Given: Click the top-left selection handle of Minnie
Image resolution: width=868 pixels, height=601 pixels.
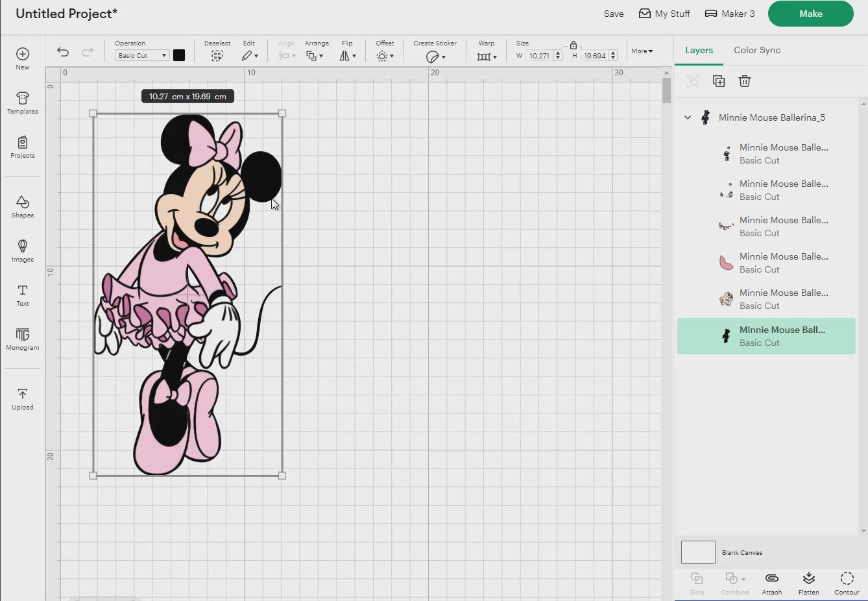Looking at the screenshot, I should click(93, 114).
